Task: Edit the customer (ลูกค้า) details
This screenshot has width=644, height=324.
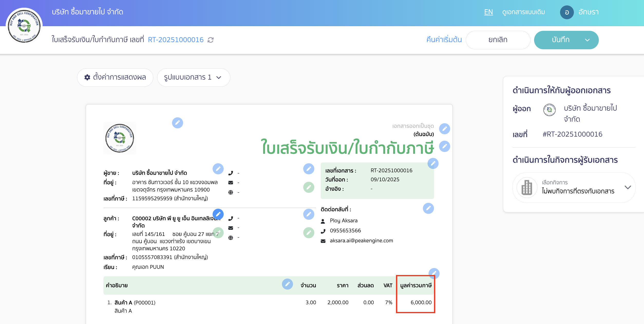Action: click(218, 214)
